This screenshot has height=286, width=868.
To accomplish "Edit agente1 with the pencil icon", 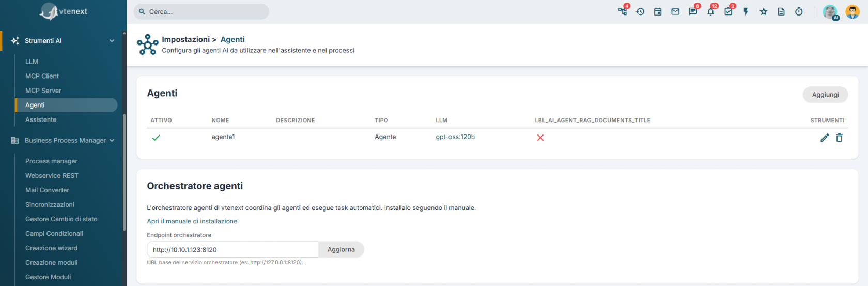I will pyautogui.click(x=825, y=138).
